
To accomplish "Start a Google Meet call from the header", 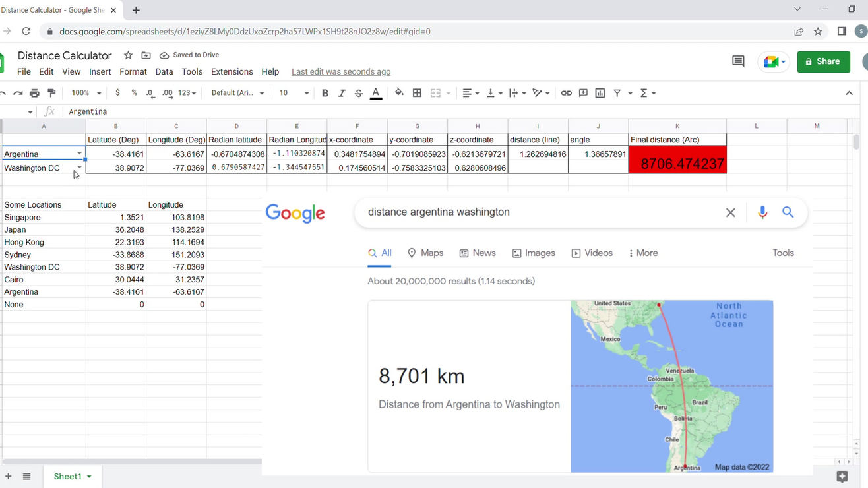I will 774,61.
